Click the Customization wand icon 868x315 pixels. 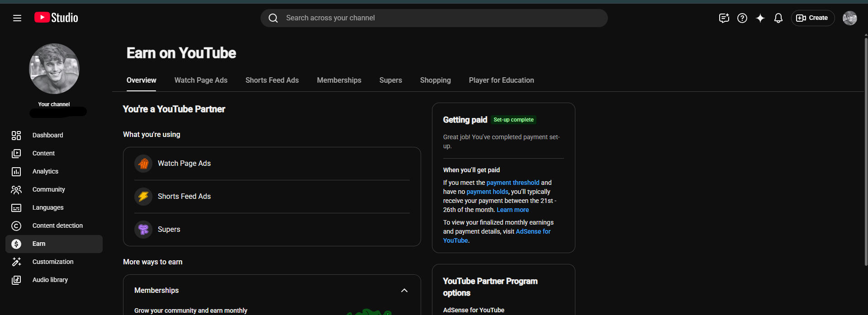(16, 262)
